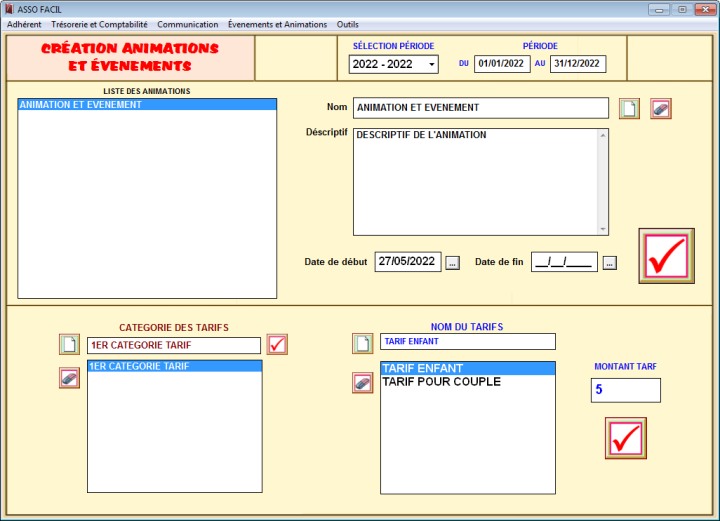Click small red checkmark beside the category tarif field
Viewport: 720px width, 521px height.
tap(277, 345)
